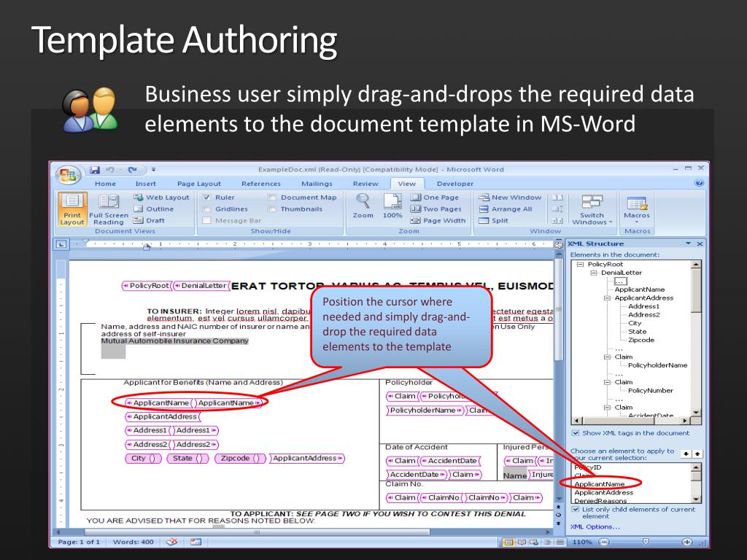747x560 pixels.
Task: Toggle Show XML tags in the document
Action: coord(576,433)
